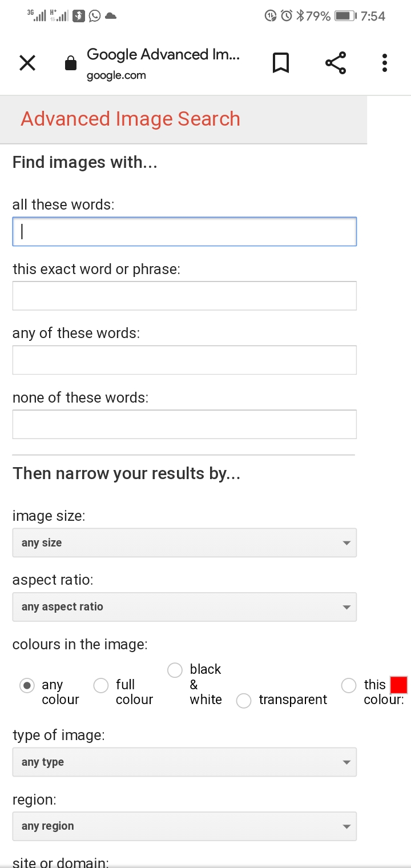Select the "full colour" radio button
This screenshot has height=868, width=411.
point(101,685)
